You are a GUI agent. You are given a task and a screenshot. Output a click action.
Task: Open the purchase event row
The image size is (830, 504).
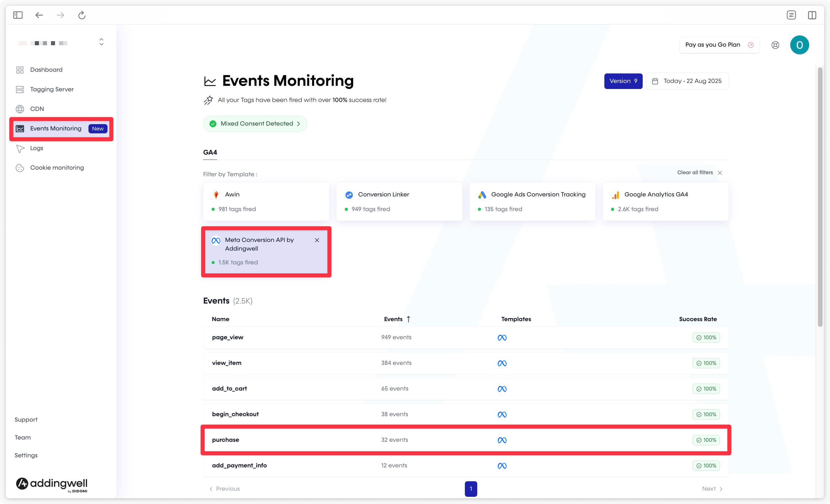pos(466,440)
